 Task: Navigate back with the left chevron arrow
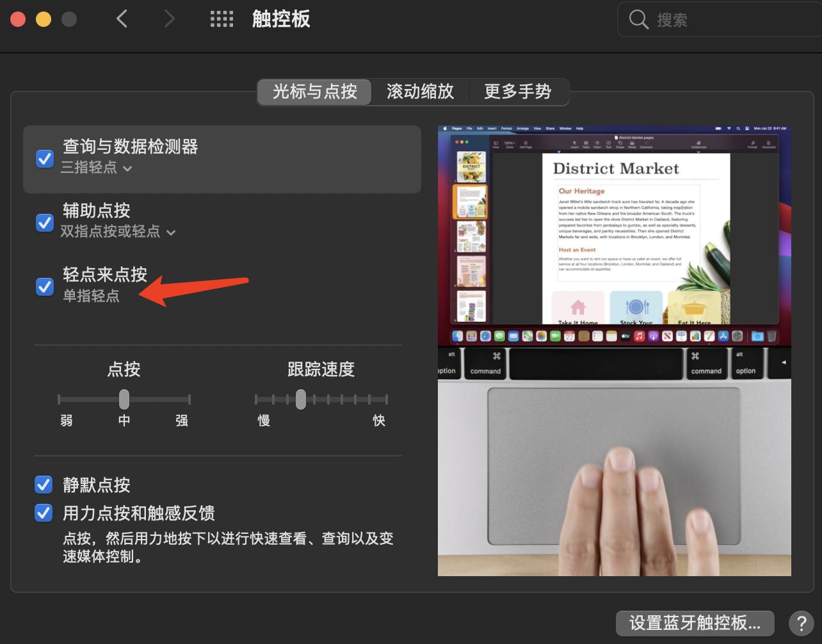point(122,19)
